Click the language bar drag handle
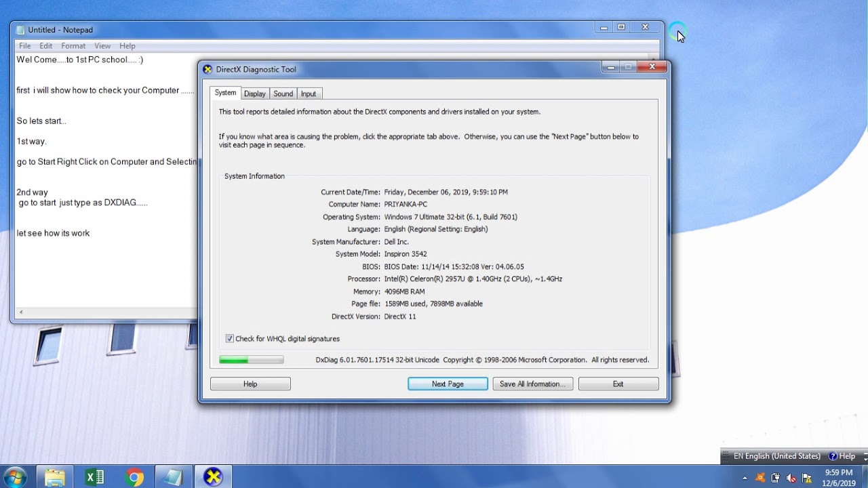This screenshot has height=488, width=868. 726,456
